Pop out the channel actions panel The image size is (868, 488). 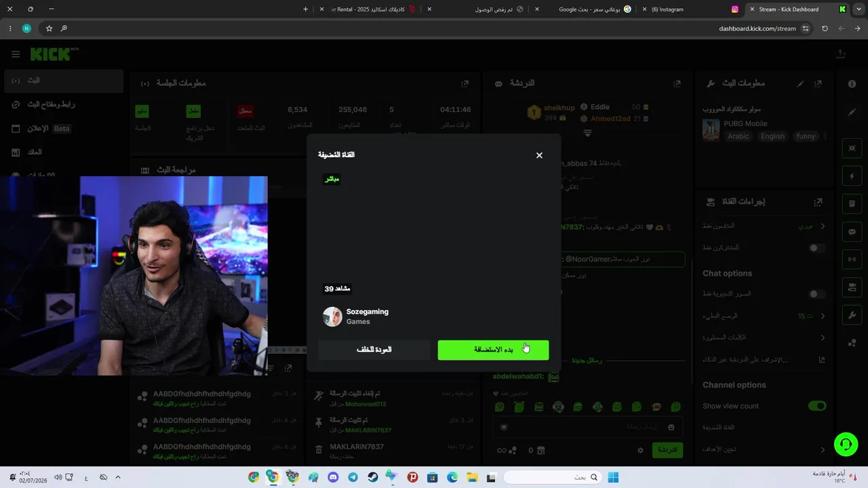coord(818,202)
